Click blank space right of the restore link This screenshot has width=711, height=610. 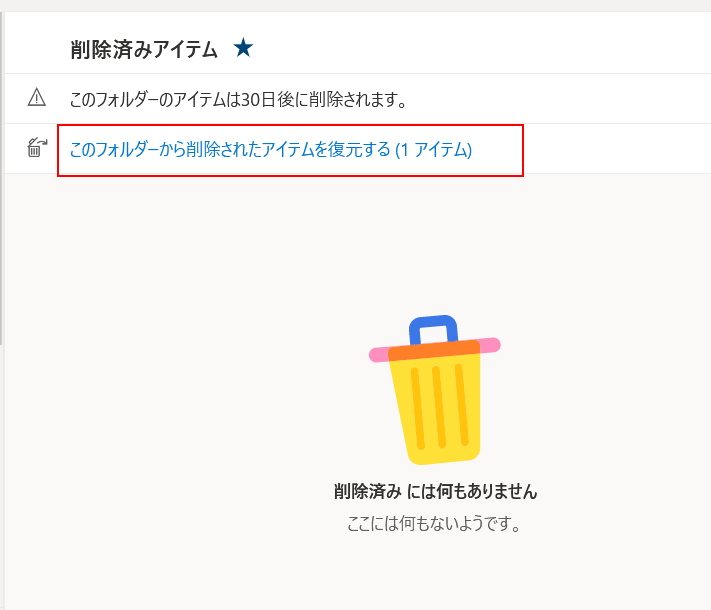point(617,149)
